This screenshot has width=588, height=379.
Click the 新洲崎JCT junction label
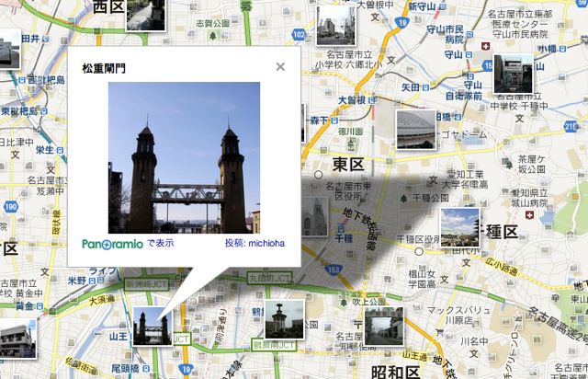(146, 284)
